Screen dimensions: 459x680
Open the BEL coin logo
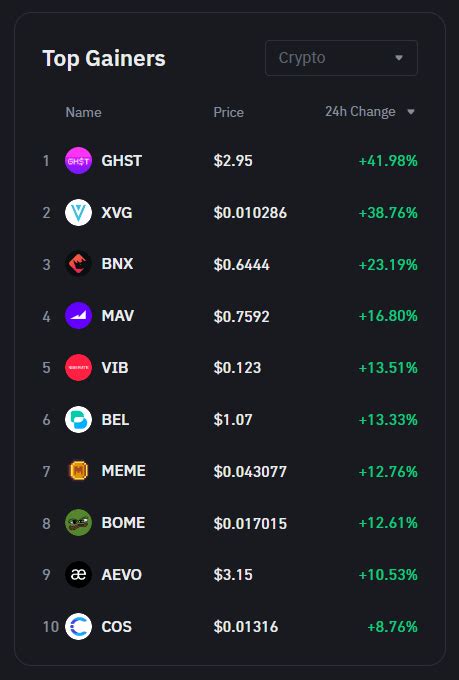tap(78, 419)
